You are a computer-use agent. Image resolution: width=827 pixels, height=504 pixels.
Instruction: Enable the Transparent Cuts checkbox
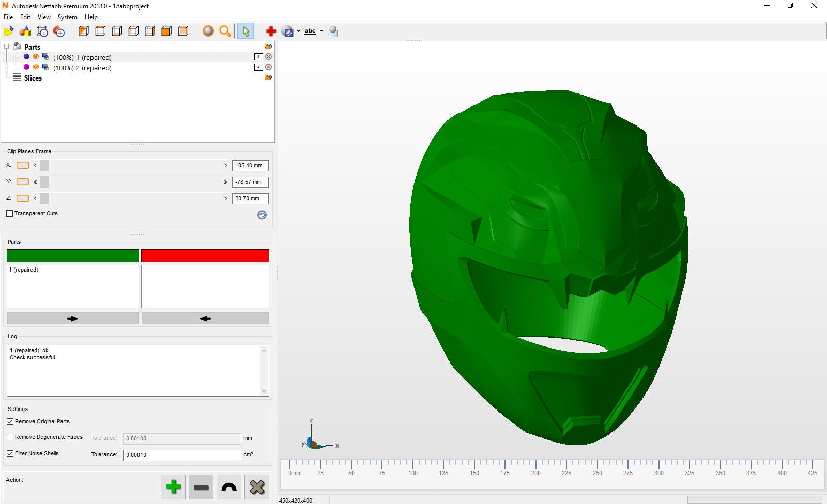pyautogui.click(x=9, y=213)
